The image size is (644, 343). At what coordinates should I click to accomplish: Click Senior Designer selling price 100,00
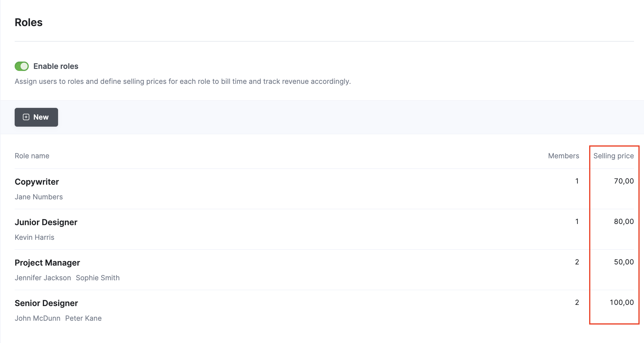pyautogui.click(x=622, y=303)
